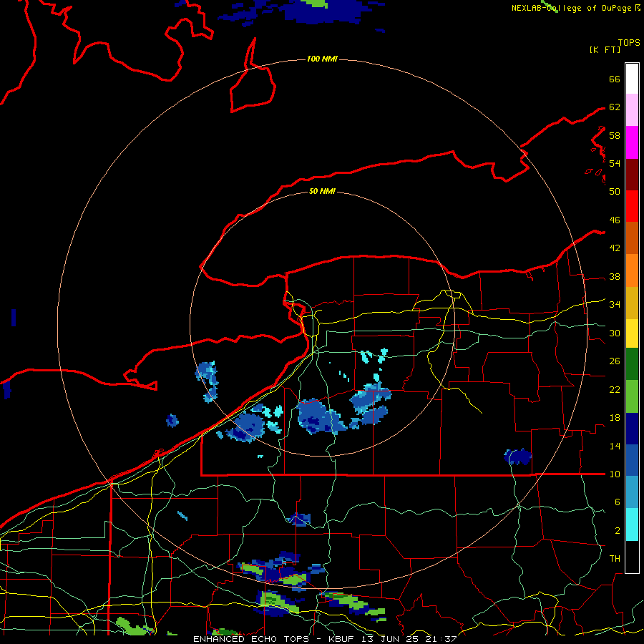Click the cyan legend swatch below 6
The height and width of the screenshot is (644, 644).
tap(632, 525)
